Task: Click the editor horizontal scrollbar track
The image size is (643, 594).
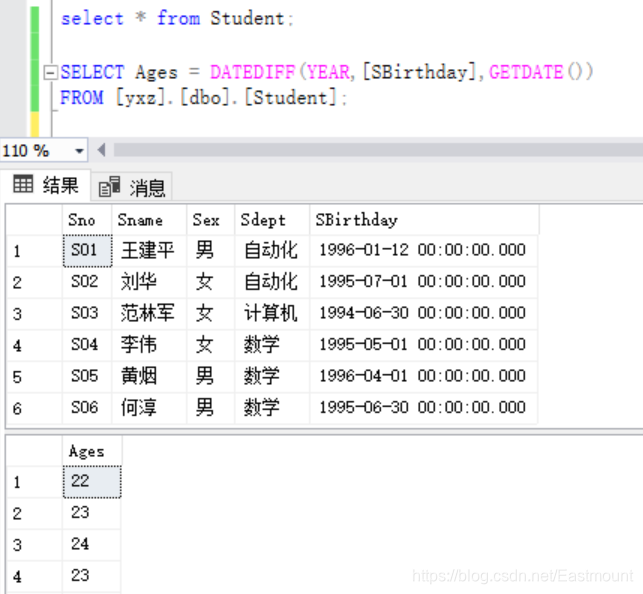Action: click(x=377, y=150)
